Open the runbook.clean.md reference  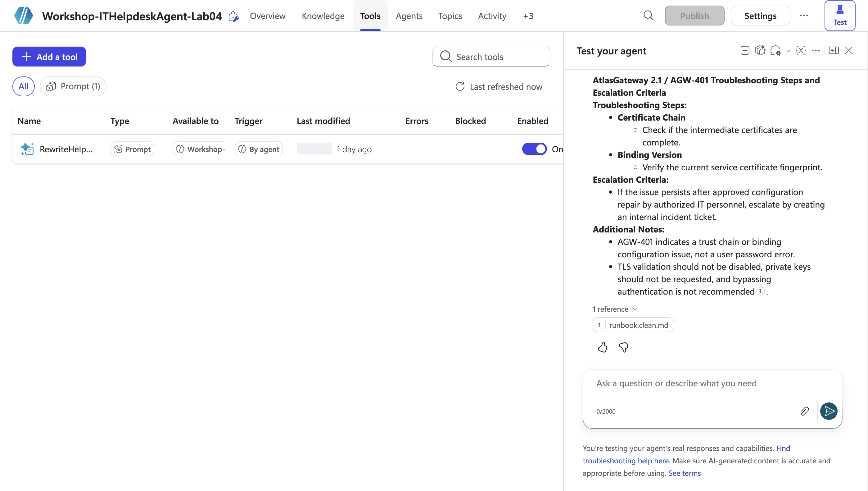[x=633, y=325]
